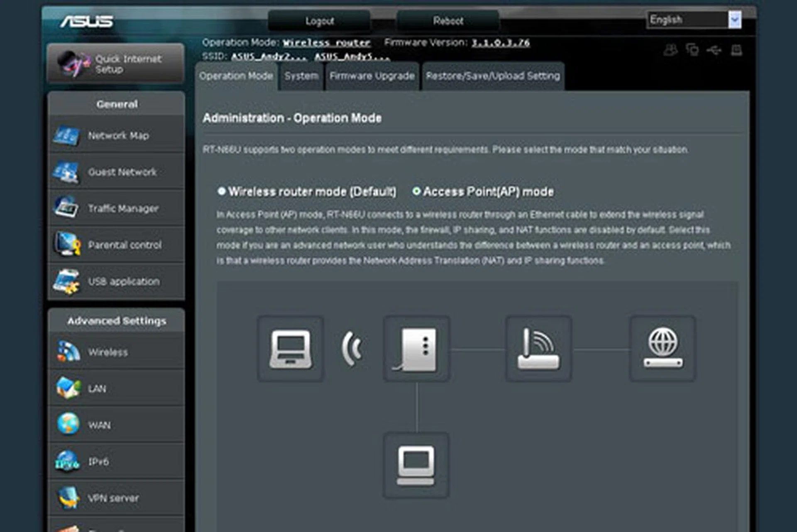
Task: Click the IPv6 globe icon
Action: pos(67,461)
